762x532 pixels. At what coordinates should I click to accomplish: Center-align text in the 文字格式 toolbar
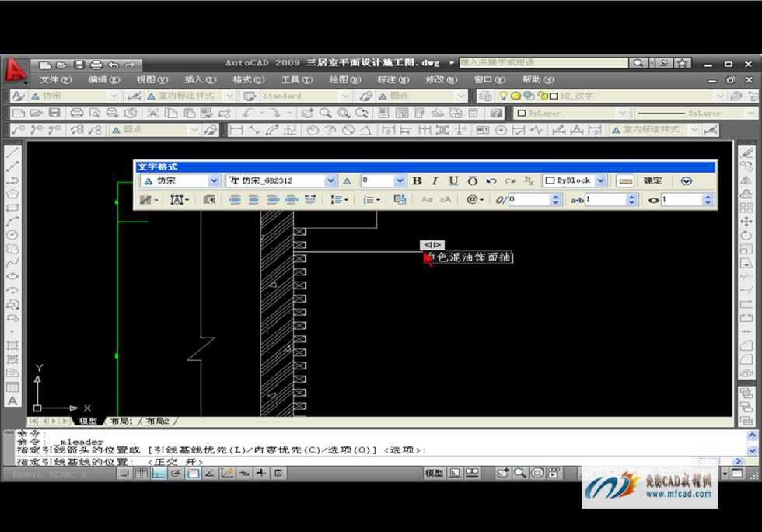tap(253, 200)
